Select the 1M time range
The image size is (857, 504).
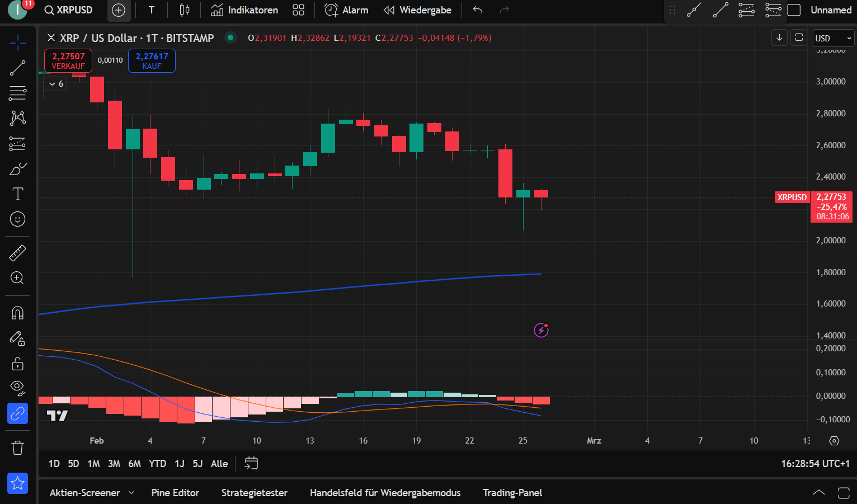click(x=94, y=464)
